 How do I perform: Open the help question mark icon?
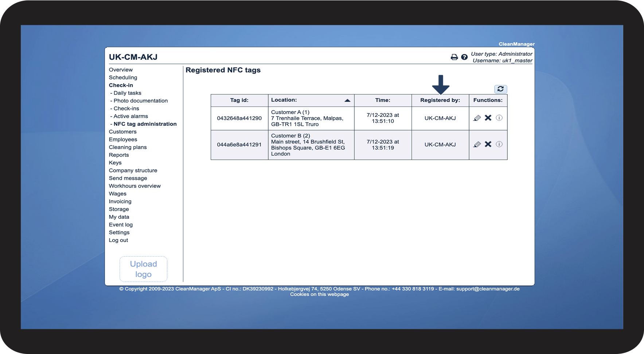(x=464, y=57)
